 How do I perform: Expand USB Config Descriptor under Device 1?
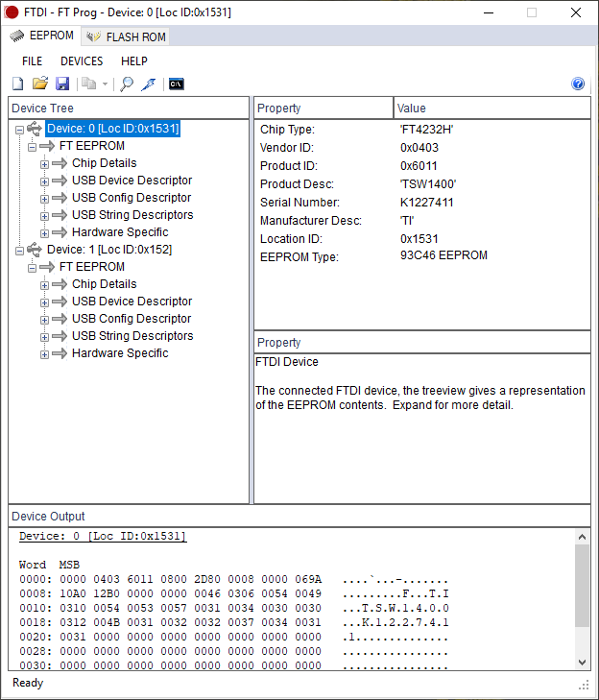(44, 320)
